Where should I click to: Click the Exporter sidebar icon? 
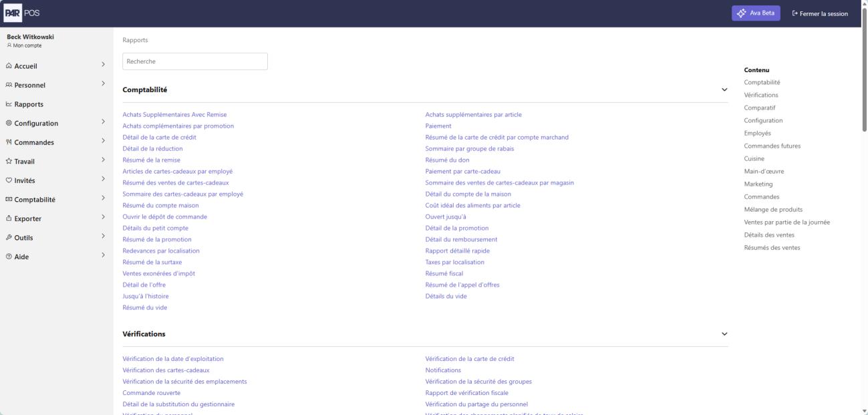click(x=9, y=219)
